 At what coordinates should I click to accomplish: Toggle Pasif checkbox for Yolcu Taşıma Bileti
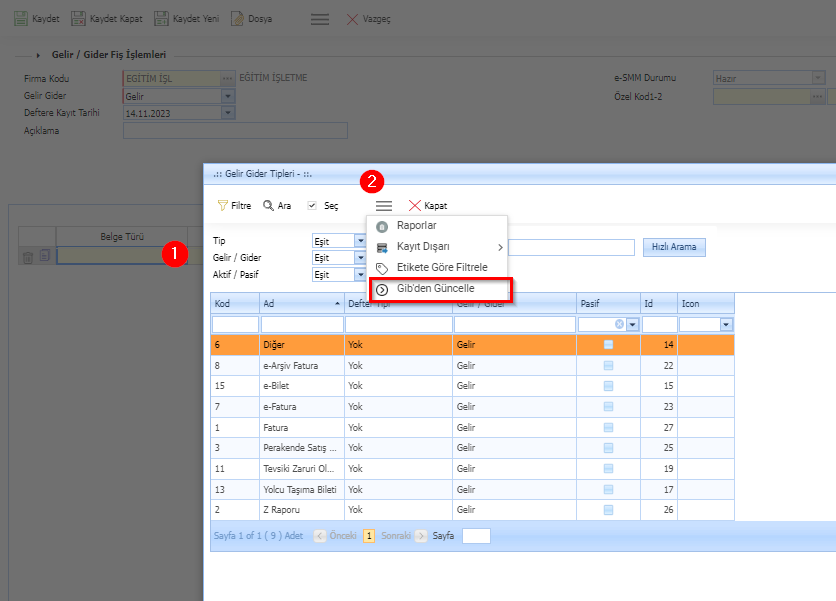608,489
